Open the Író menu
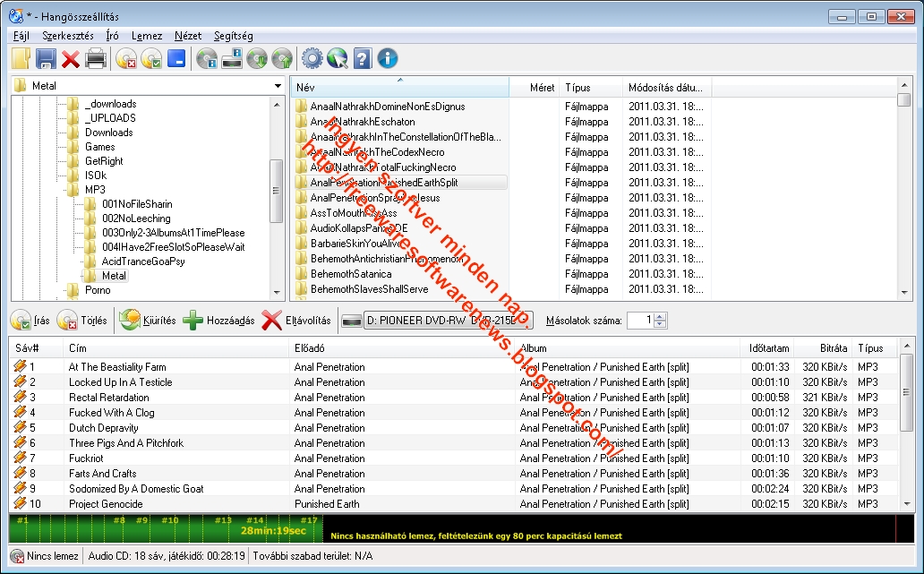This screenshot has height=574, width=924. pyautogui.click(x=112, y=36)
